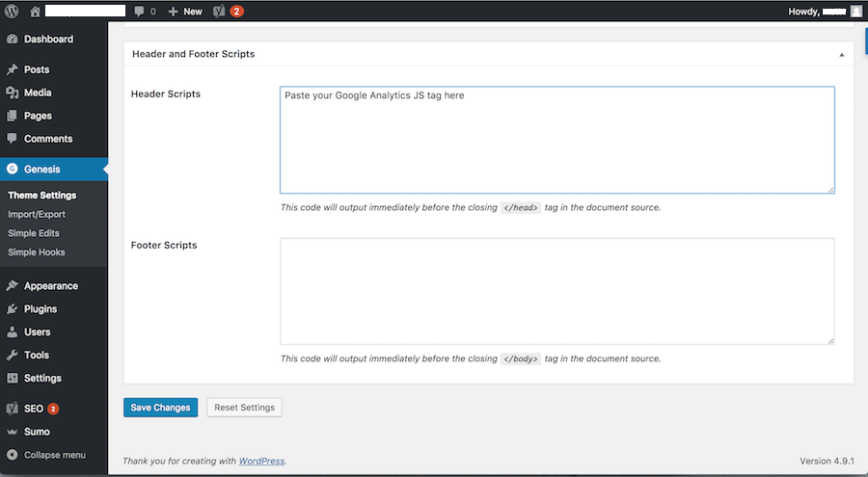Image resolution: width=868 pixels, height=477 pixels.
Task: Click the Comments bubble icon in sidebar
Action: [x=12, y=139]
